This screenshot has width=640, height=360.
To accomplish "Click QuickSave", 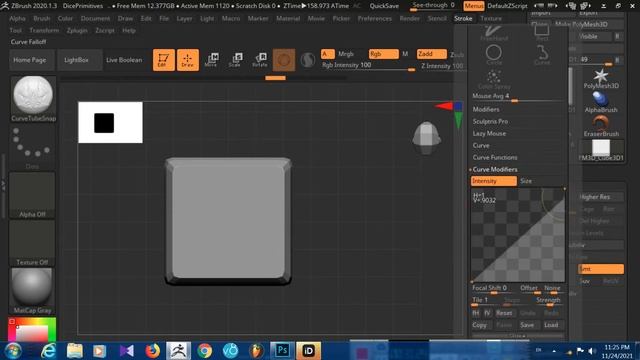I will [x=384, y=6].
